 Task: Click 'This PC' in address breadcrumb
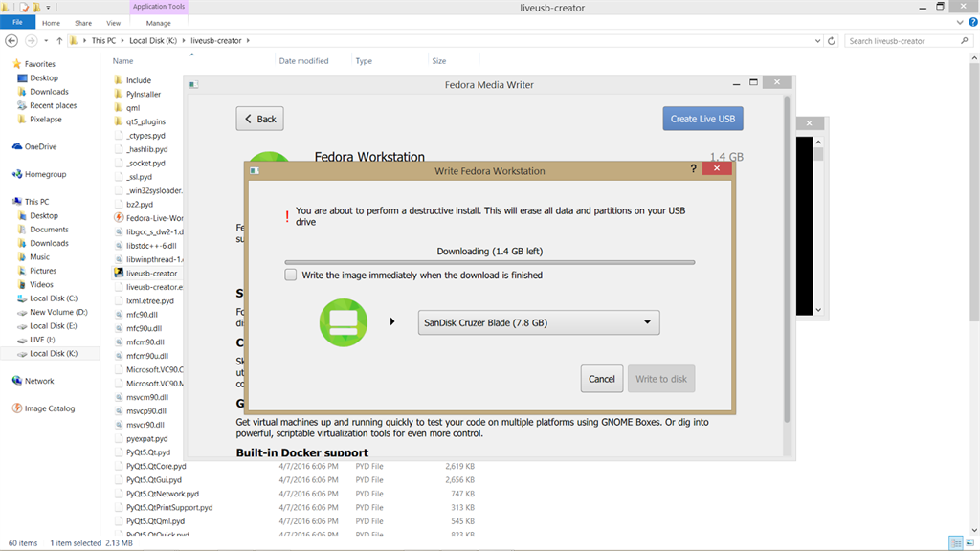(x=103, y=40)
